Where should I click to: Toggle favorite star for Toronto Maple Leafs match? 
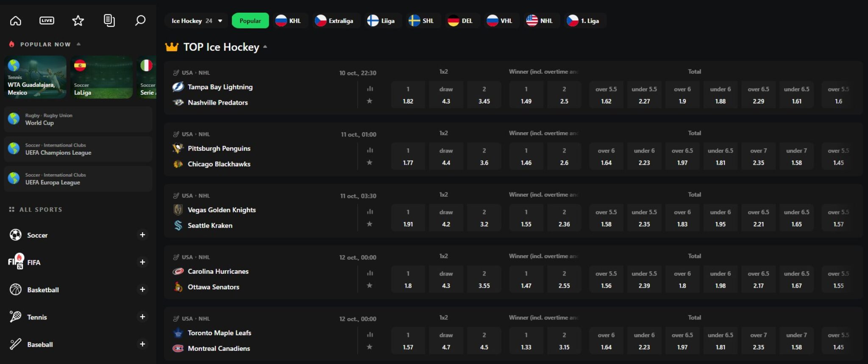point(370,347)
